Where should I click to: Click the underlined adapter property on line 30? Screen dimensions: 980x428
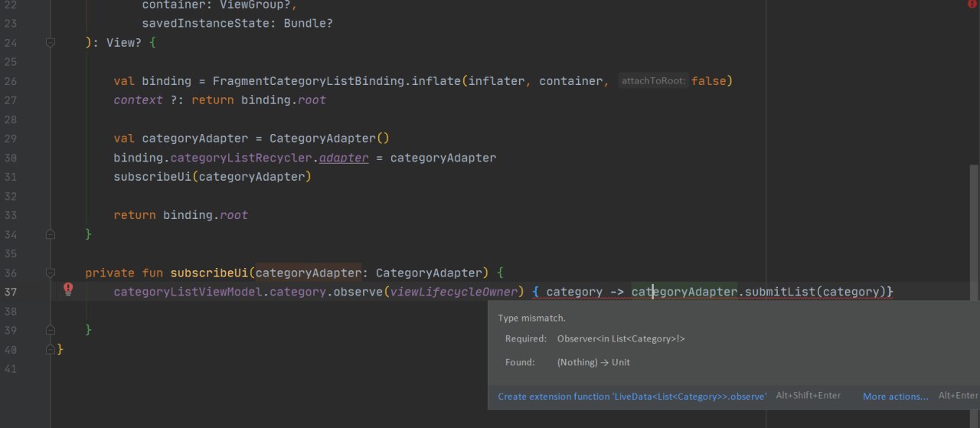(344, 158)
